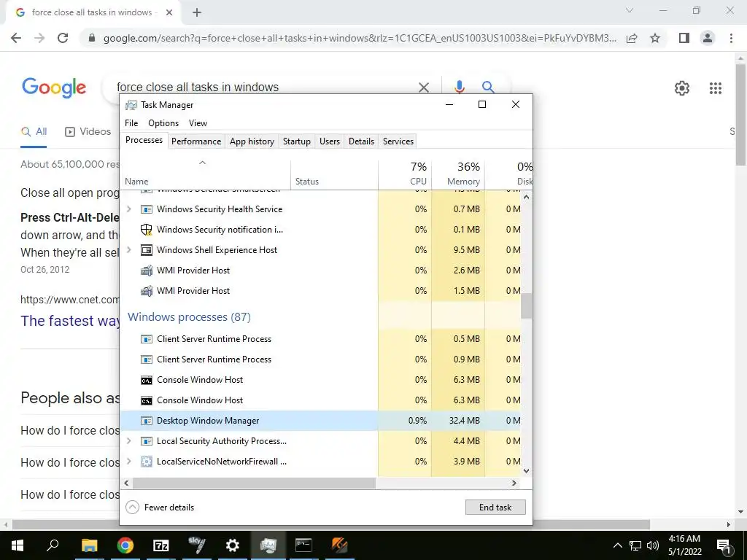The height and width of the screenshot is (560, 747).
Task: Clear the Google search box with X
Action: (424, 87)
